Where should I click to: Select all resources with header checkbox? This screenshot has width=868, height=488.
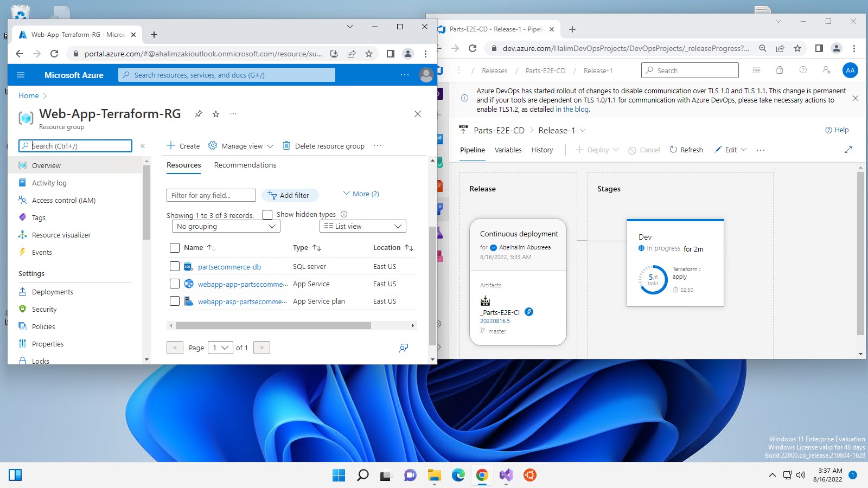(175, 248)
